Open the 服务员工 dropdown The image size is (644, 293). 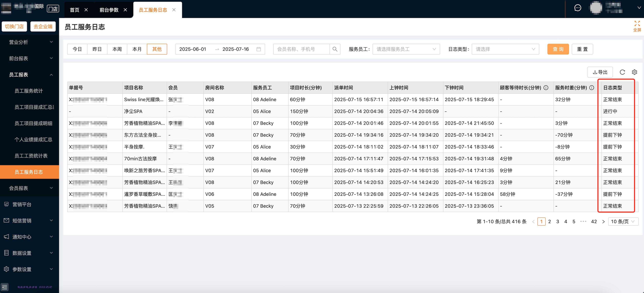406,49
